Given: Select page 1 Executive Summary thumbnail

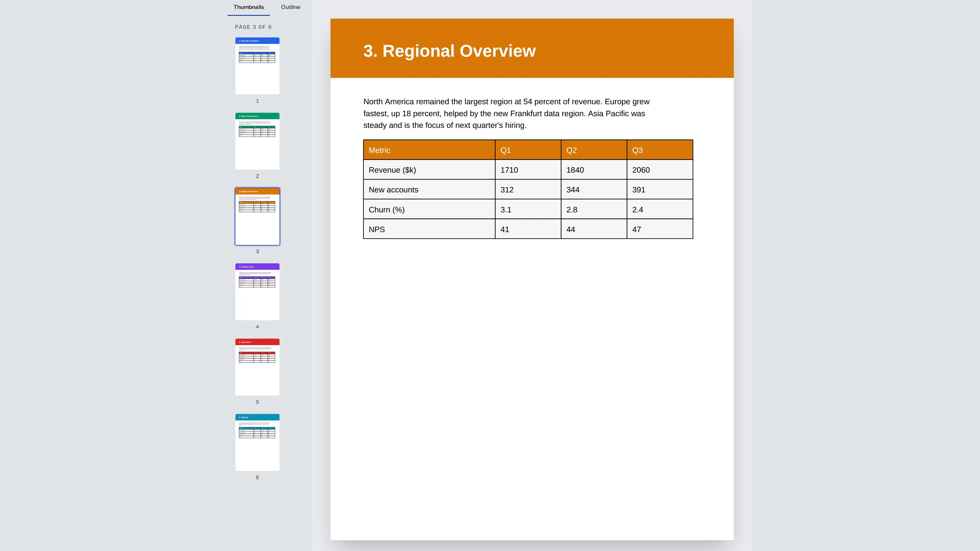Looking at the screenshot, I should click(x=257, y=66).
